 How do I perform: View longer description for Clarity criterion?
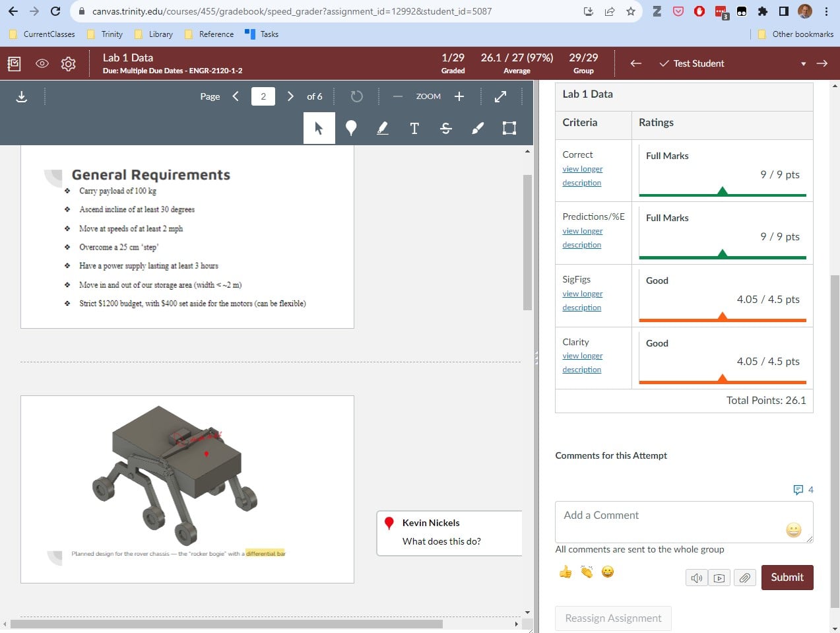(582, 362)
